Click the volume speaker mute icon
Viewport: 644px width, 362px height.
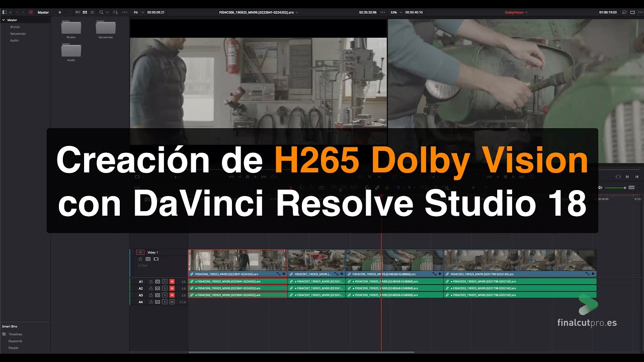[x=600, y=188]
